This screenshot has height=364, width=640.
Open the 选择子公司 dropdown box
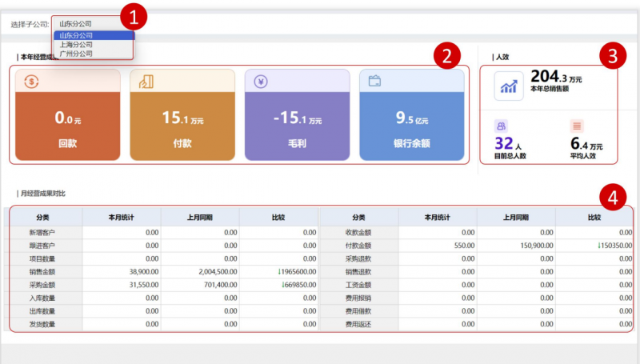click(93, 24)
